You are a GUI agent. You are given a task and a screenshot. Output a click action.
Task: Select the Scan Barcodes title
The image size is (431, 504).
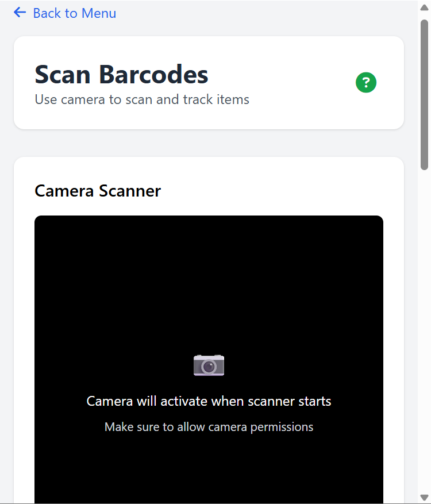121,74
